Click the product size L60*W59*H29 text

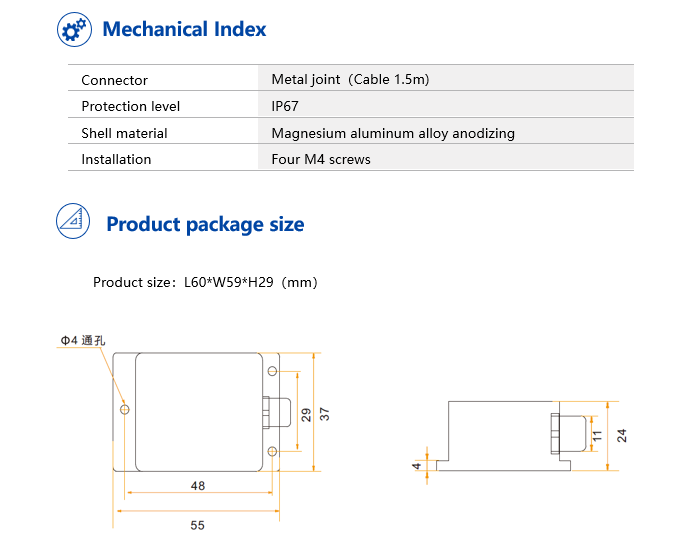pos(205,283)
